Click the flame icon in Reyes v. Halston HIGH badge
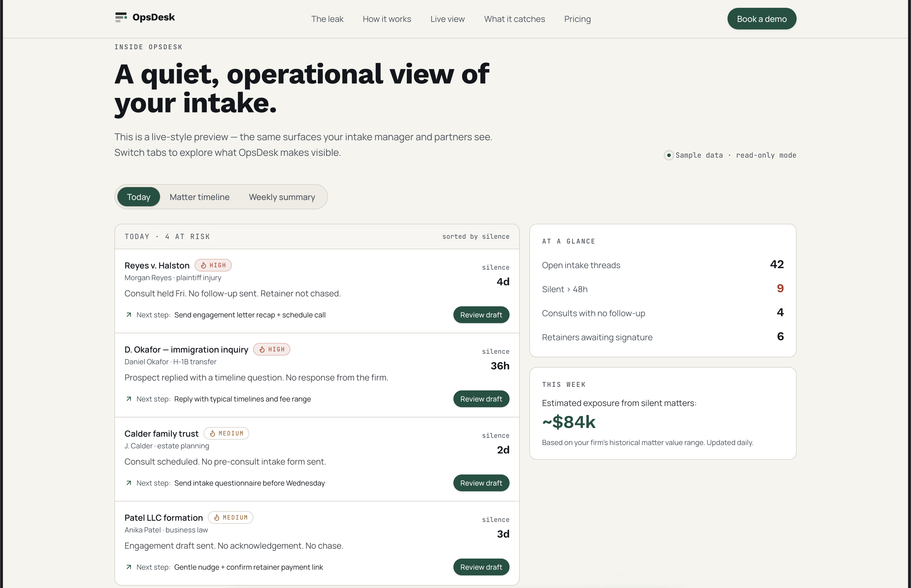The height and width of the screenshot is (588, 911). coord(203,265)
